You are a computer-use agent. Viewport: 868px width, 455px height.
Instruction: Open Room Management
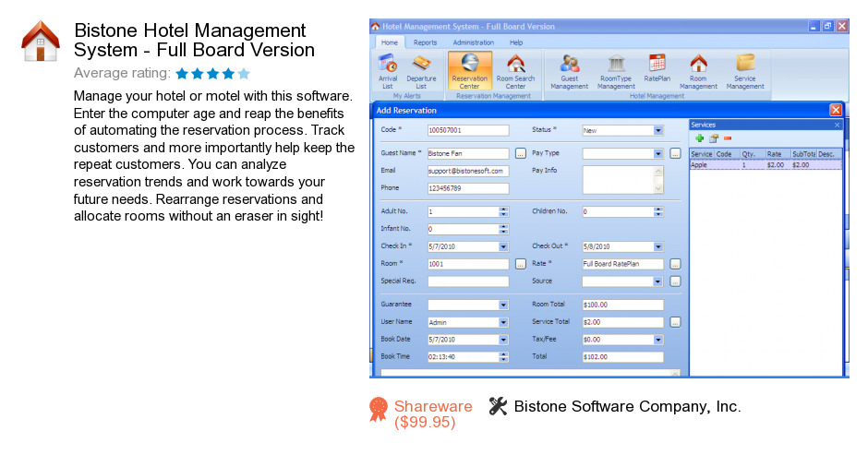tap(698, 72)
